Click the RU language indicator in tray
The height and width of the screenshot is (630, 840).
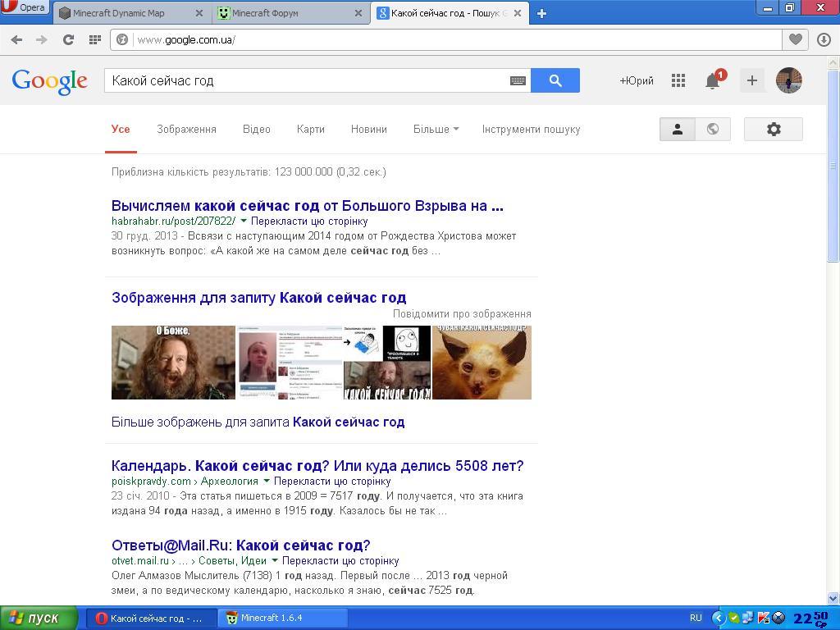tap(696, 618)
